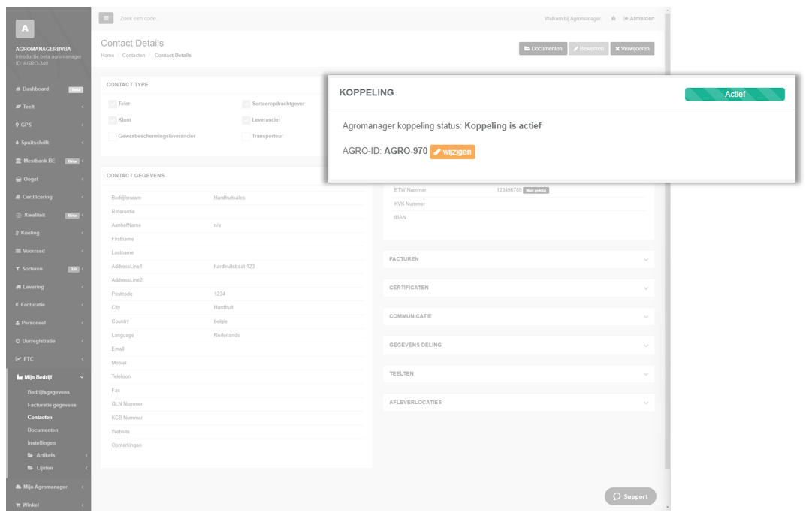This screenshot has height=516, width=812.
Task: Click the AgroManager logo avatar icon
Action: (25, 29)
